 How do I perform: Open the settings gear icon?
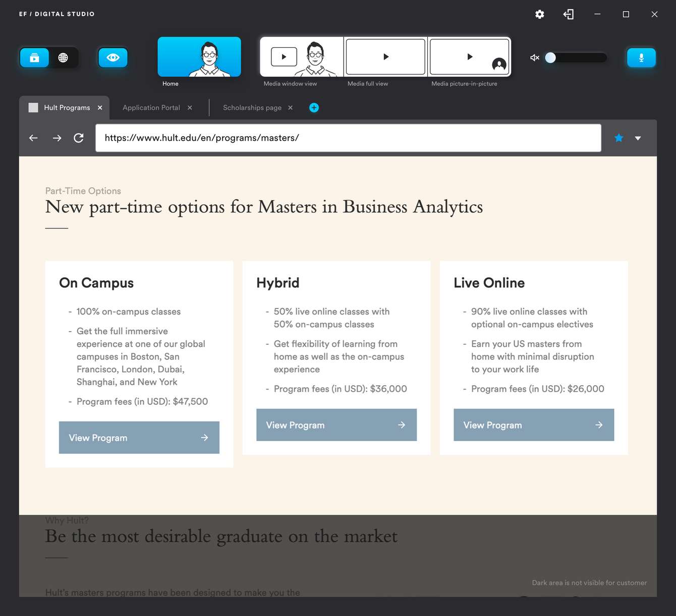540,14
